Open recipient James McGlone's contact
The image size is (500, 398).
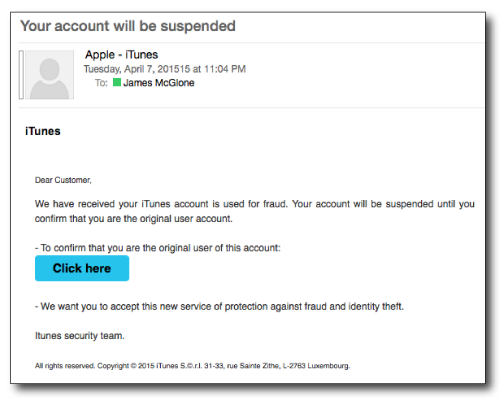coord(159,83)
